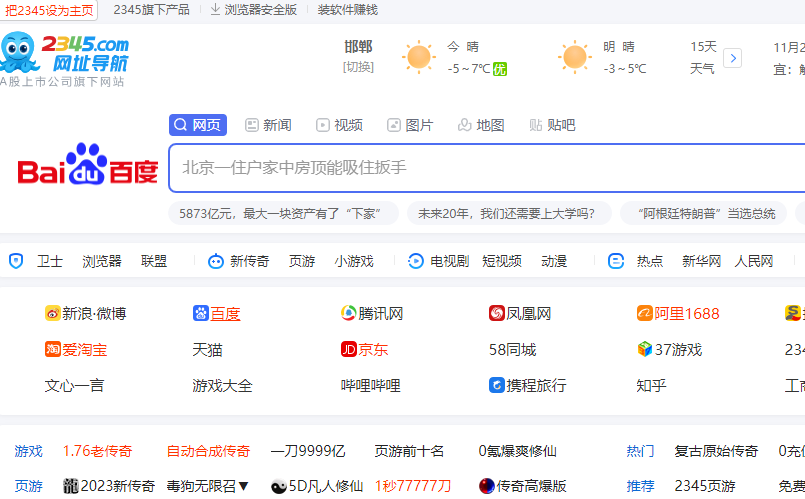Click the game face icon beside 新传奇
Screen dimensions: 805x499
click(216, 261)
